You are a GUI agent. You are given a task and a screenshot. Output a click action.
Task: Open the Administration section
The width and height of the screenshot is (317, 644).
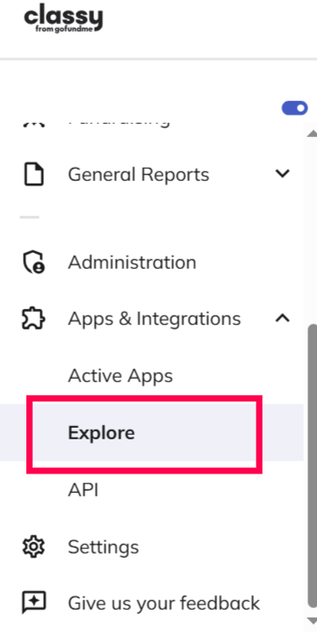click(132, 262)
